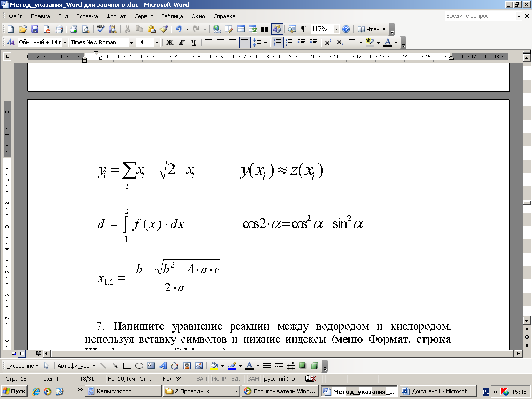Apply the line color brush on Drawing toolbar
The image size is (532, 399).
[x=232, y=366]
